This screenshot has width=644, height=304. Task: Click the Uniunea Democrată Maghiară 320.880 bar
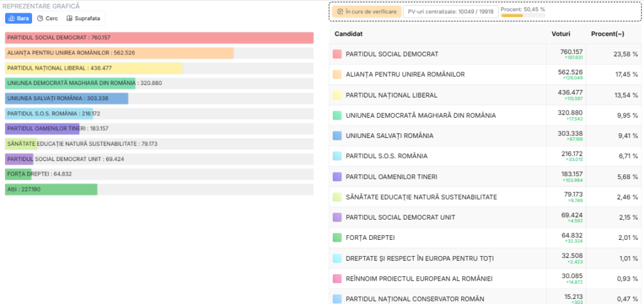tap(70, 83)
